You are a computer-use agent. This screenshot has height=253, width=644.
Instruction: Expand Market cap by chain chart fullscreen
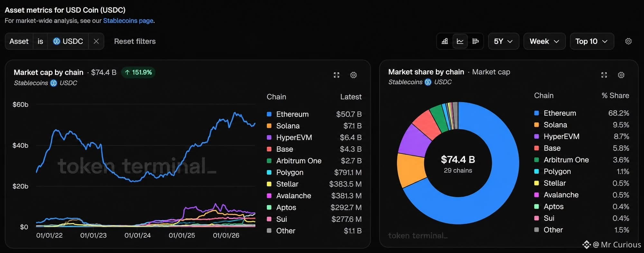[336, 75]
